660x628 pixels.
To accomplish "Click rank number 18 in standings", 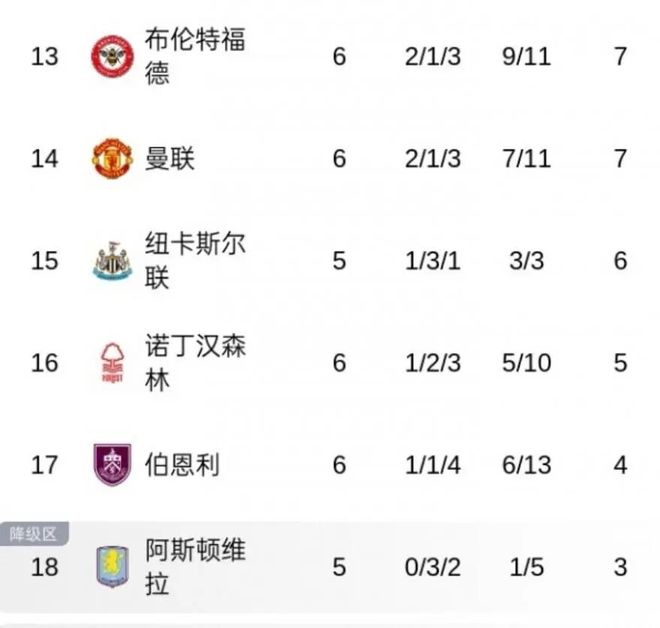I will (44, 567).
